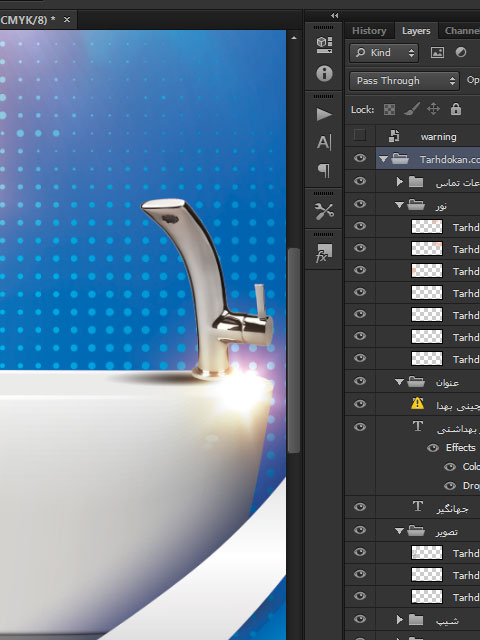Select the بهداشتی text layer T icon
Viewport: 480px width, 640px height.
(418, 427)
